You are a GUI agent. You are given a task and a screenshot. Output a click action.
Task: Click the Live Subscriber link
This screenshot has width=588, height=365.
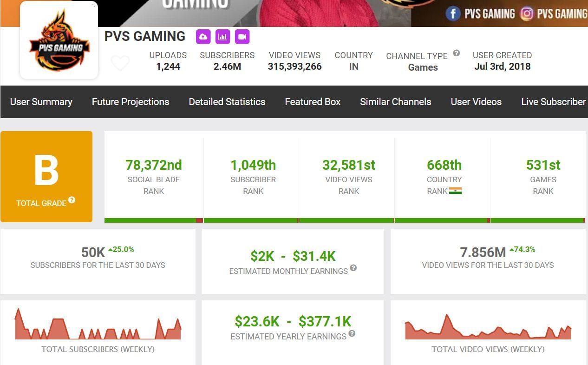(553, 102)
